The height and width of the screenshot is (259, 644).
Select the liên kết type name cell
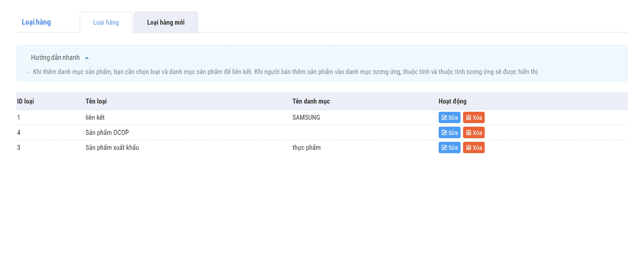tap(95, 117)
